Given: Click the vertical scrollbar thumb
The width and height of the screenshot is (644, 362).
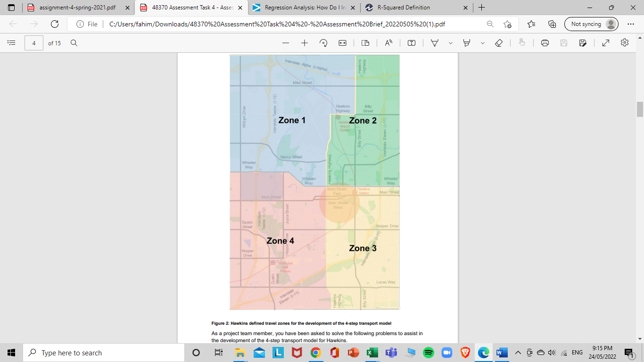Looking at the screenshot, I should (x=640, y=109).
